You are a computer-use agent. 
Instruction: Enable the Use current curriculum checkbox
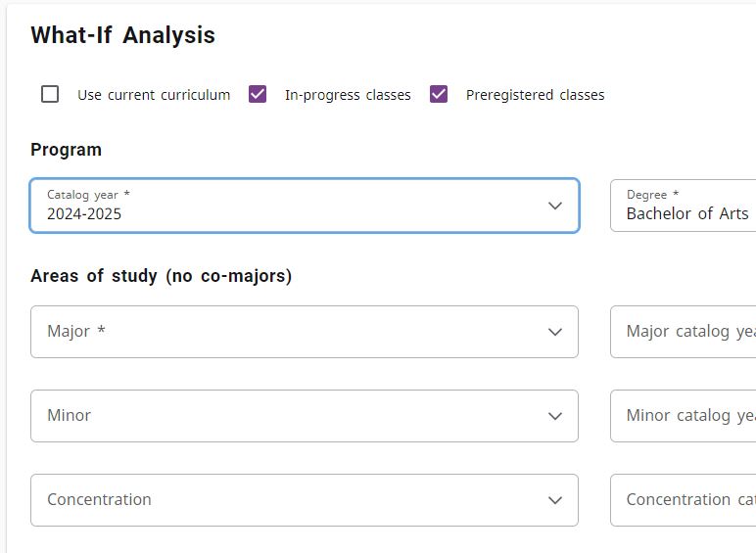(x=50, y=94)
